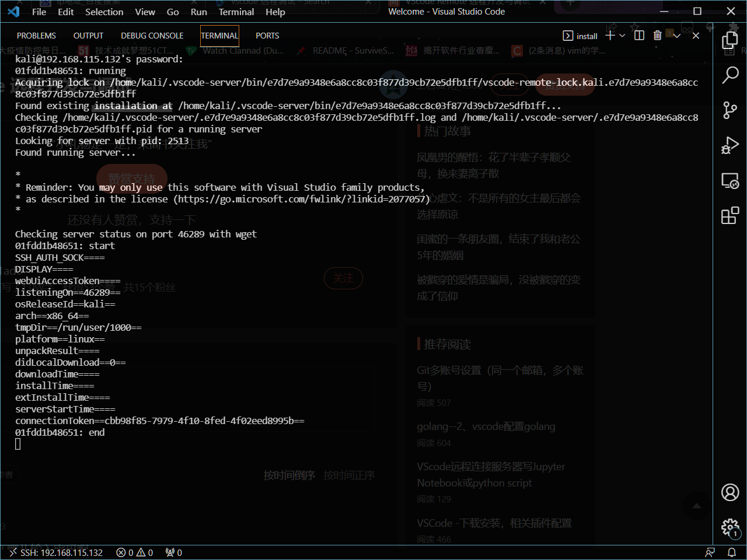Click the 'didLocalDownload==0==' line
Image resolution: width=747 pixels, height=560 pixels.
71,362
